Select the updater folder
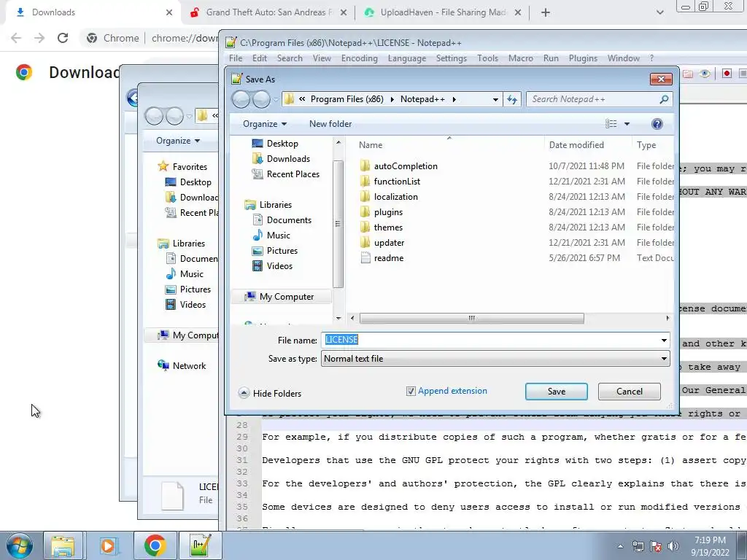 [x=389, y=242]
